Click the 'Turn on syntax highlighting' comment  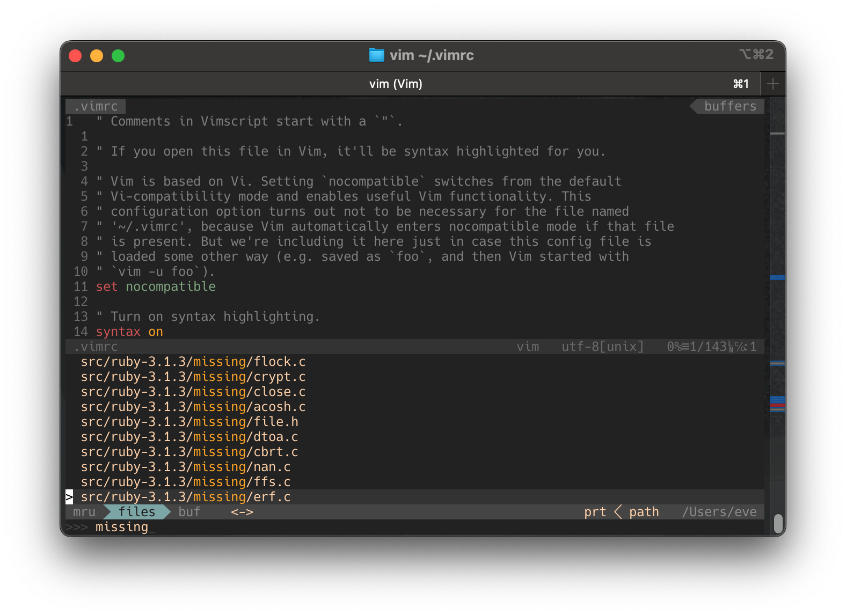tap(208, 317)
